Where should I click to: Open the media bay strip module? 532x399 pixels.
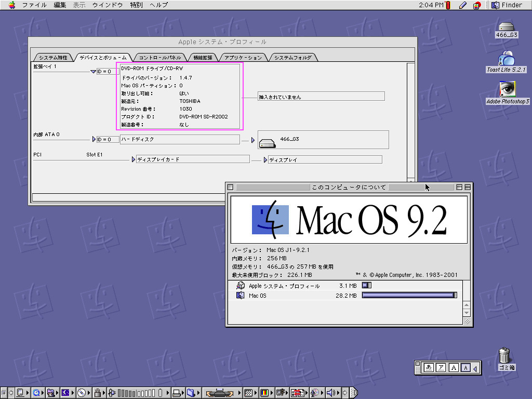222,393
